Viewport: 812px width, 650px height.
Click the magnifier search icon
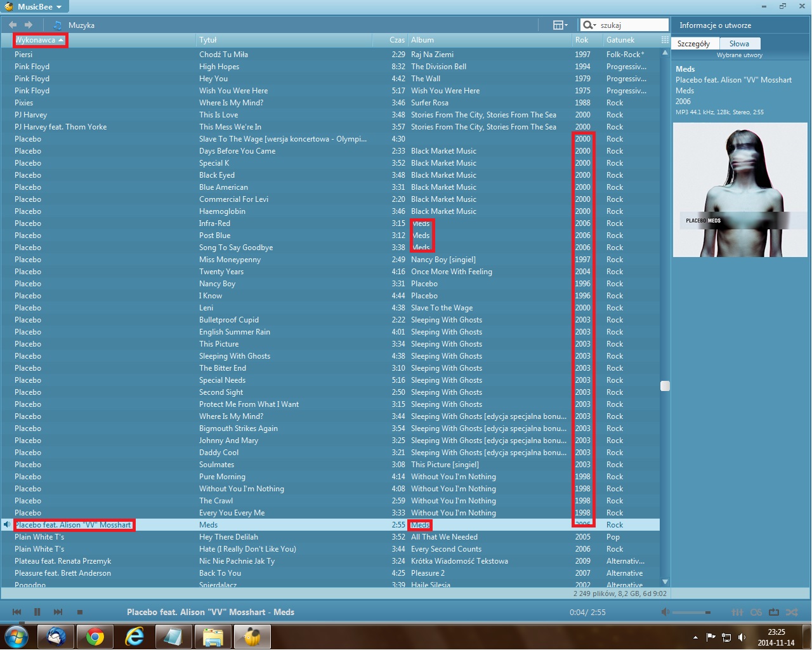[589, 25]
